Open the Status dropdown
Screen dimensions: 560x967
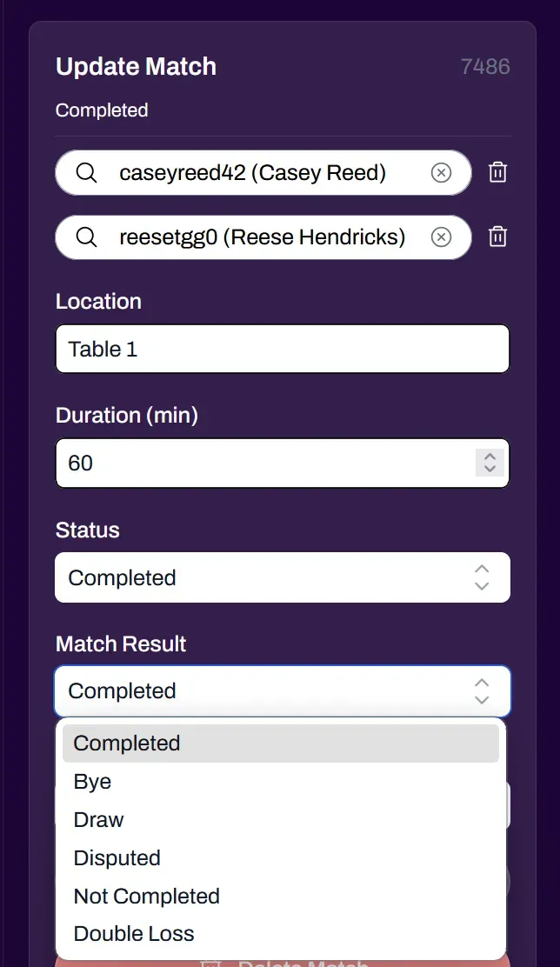282,577
